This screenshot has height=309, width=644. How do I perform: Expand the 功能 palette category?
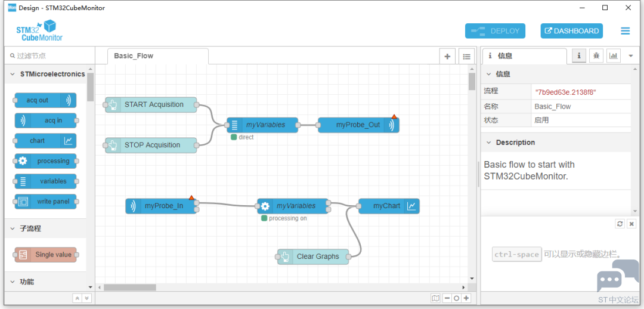click(45, 282)
